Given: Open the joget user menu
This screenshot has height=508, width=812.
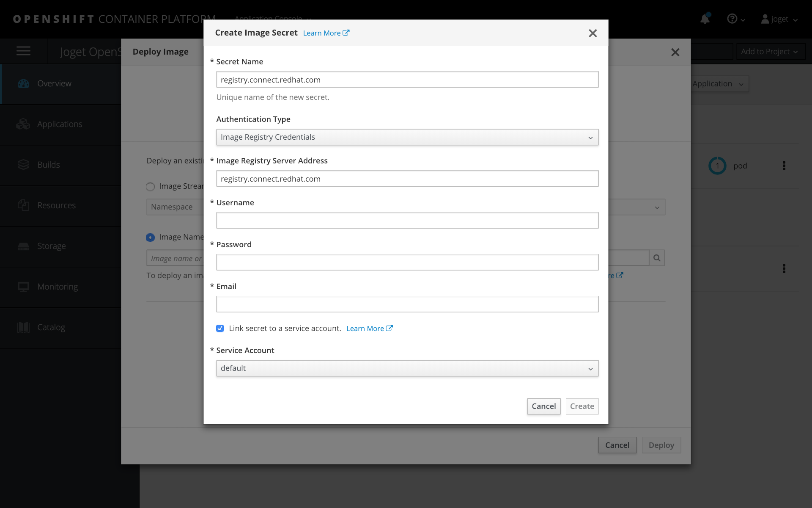Looking at the screenshot, I should [x=779, y=19].
